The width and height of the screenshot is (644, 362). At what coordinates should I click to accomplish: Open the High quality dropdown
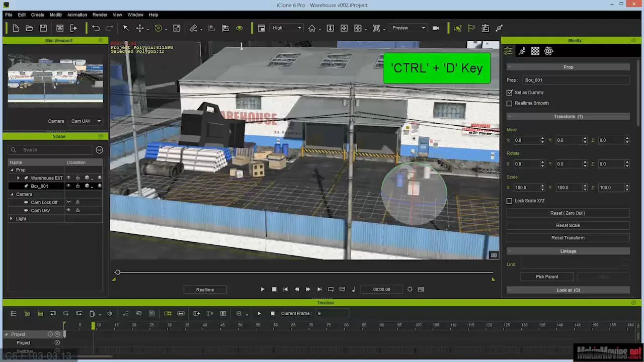pos(287,28)
